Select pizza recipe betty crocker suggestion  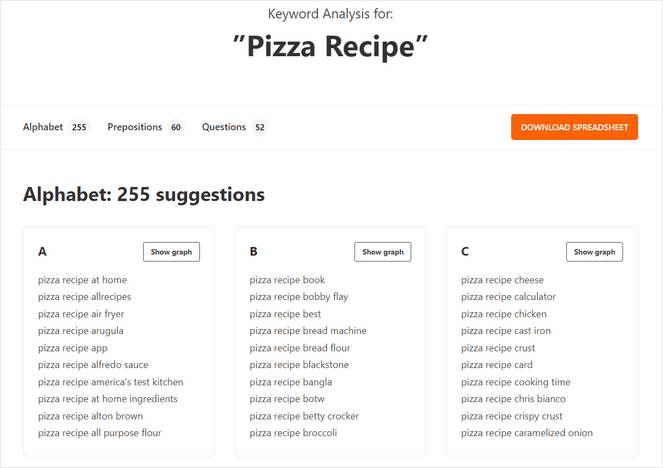click(x=304, y=416)
